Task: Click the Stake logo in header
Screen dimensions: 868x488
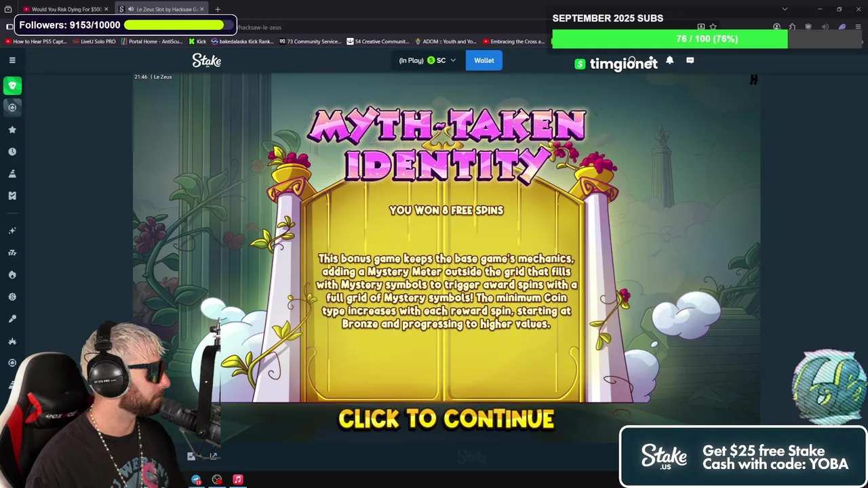Action: click(206, 60)
